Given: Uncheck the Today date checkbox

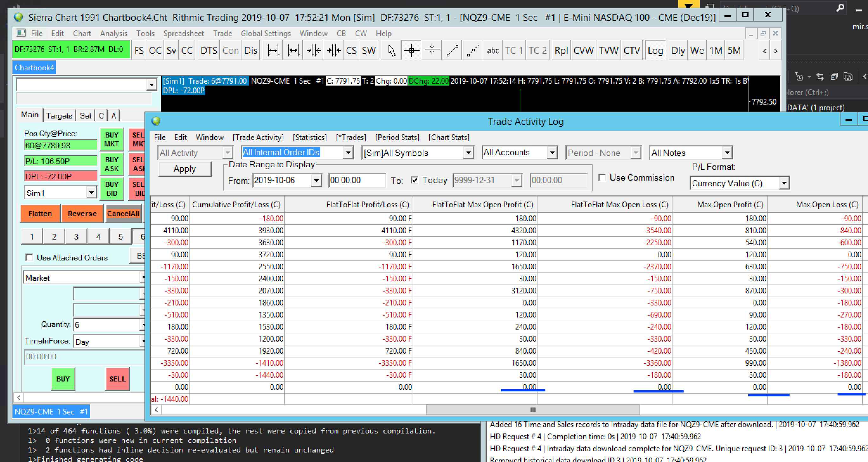Looking at the screenshot, I should pyautogui.click(x=415, y=180).
